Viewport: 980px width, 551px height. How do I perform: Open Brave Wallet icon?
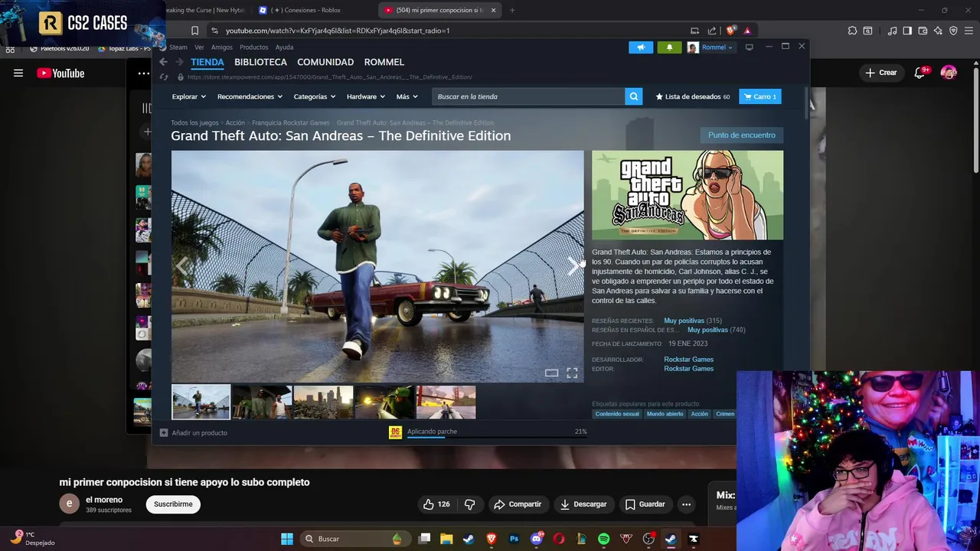923,31
